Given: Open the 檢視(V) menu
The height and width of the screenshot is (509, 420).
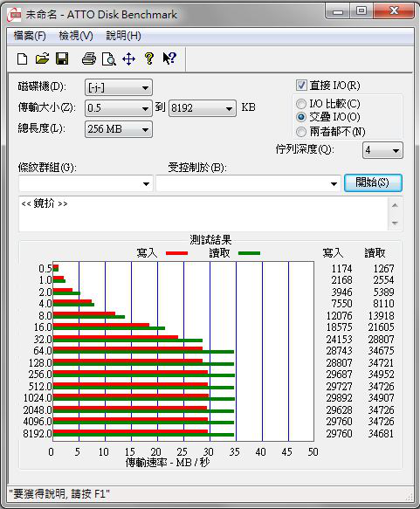Looking at the screenshot, I should [76, 36].
